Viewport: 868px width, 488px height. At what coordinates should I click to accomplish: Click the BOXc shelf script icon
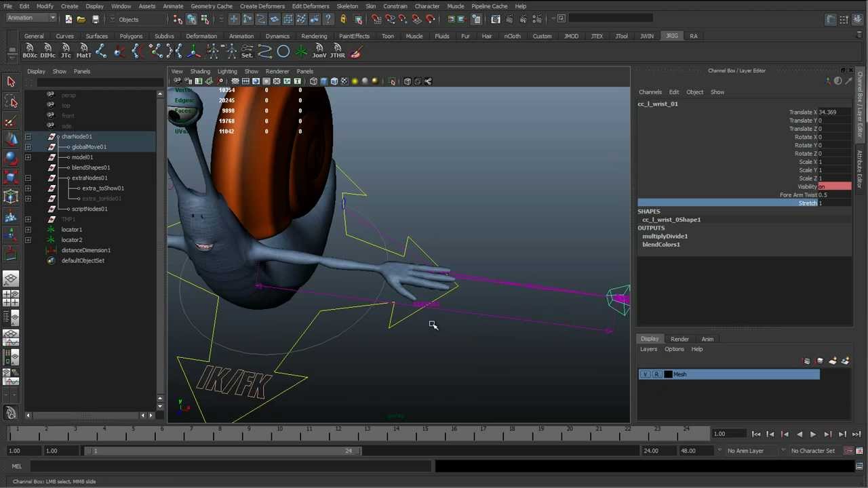click(x=29, y=51)
